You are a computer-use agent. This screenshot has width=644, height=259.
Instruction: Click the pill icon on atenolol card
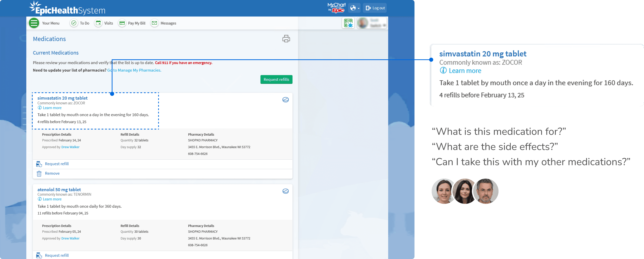pyautogui.click(x=285, y=191)
